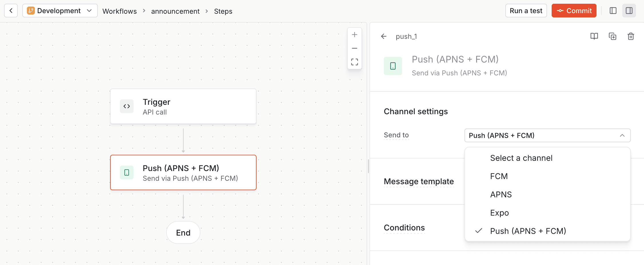Zoom in on the workflow canvas
Image resolution: width=644 pixels, height=265 pixels.
(x=354, y=34)
